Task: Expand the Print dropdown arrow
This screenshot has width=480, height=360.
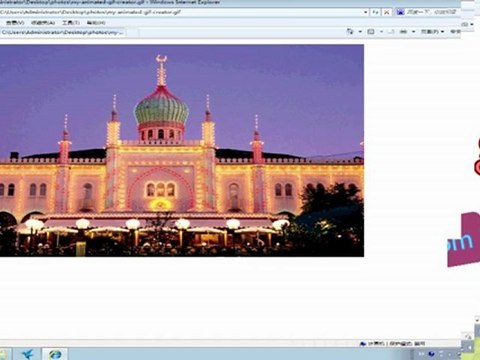Action: (x=414, y=32)
